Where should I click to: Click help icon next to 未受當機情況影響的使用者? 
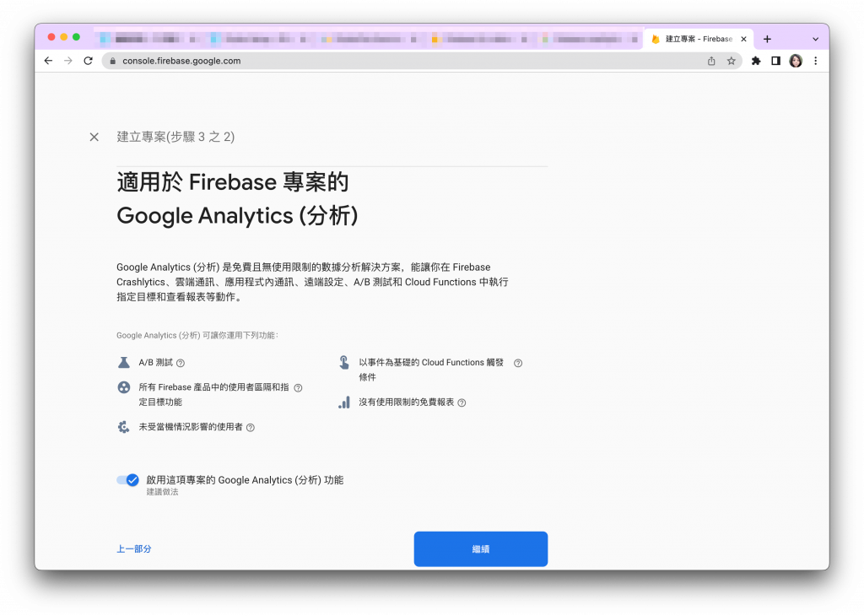click(x=250, y=428)
